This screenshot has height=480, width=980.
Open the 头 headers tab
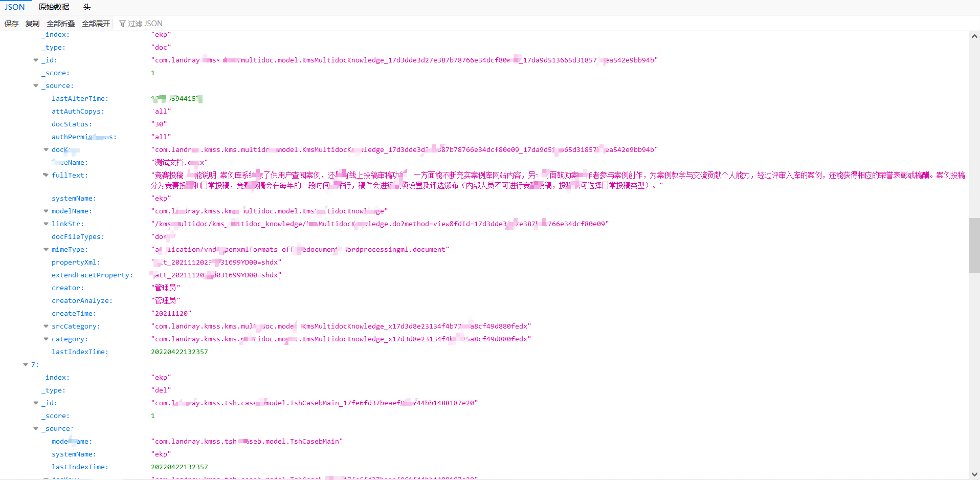click(87, 7)
